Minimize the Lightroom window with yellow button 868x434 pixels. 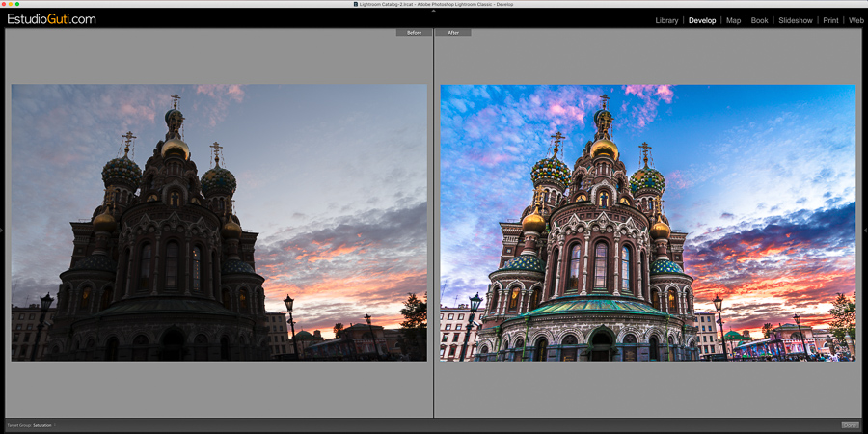click(x=11, y=4)
